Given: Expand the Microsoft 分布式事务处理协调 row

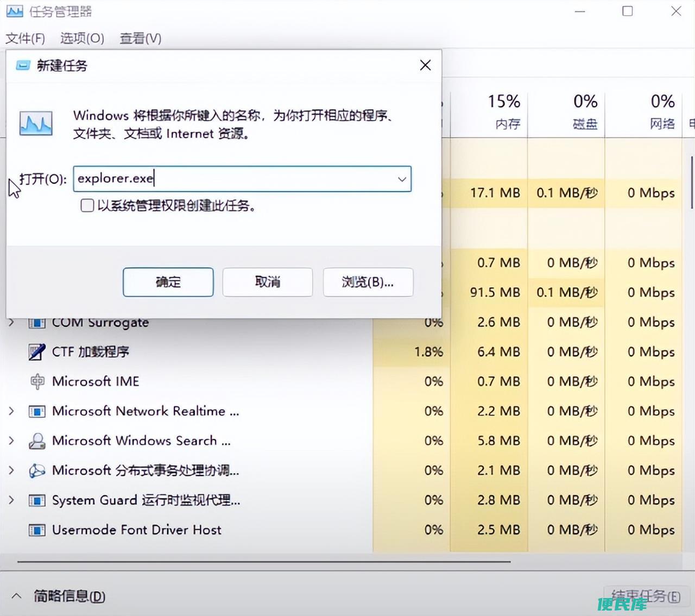Looking at the screenshot, I should click(11, 470).
